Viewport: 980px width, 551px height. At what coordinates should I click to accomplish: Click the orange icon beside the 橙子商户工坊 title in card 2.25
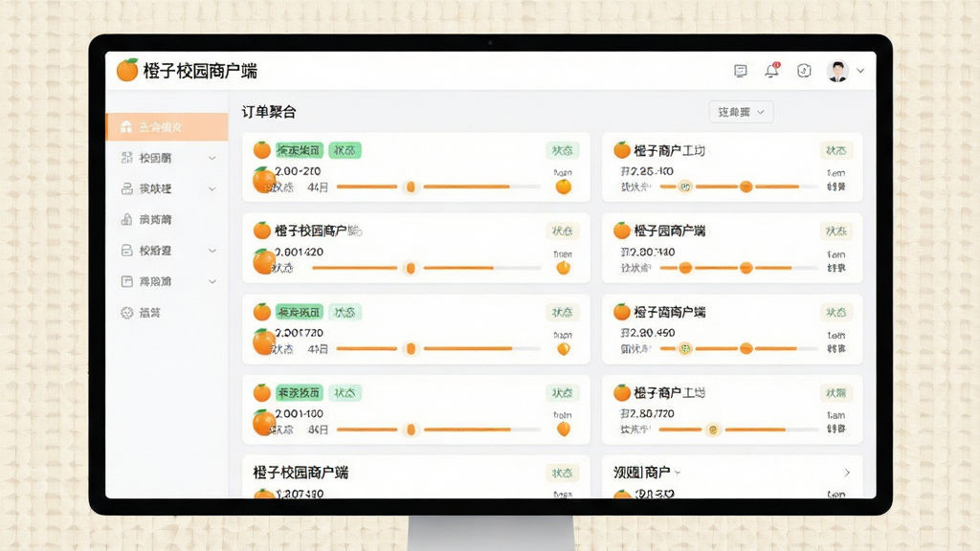(622, 150)
